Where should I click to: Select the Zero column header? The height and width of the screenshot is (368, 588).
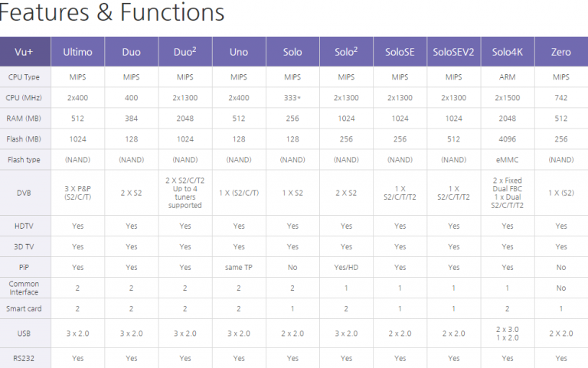(560, 52)
